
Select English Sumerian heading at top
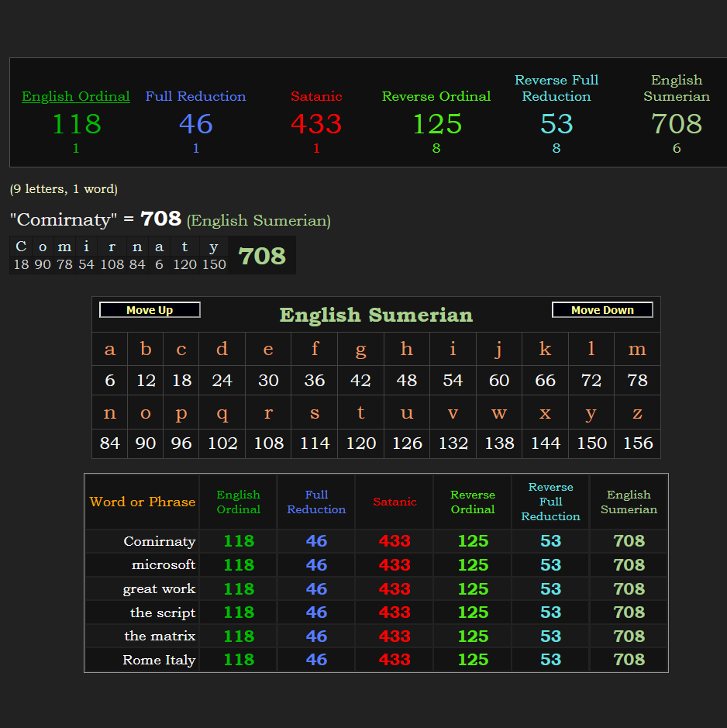677,88
